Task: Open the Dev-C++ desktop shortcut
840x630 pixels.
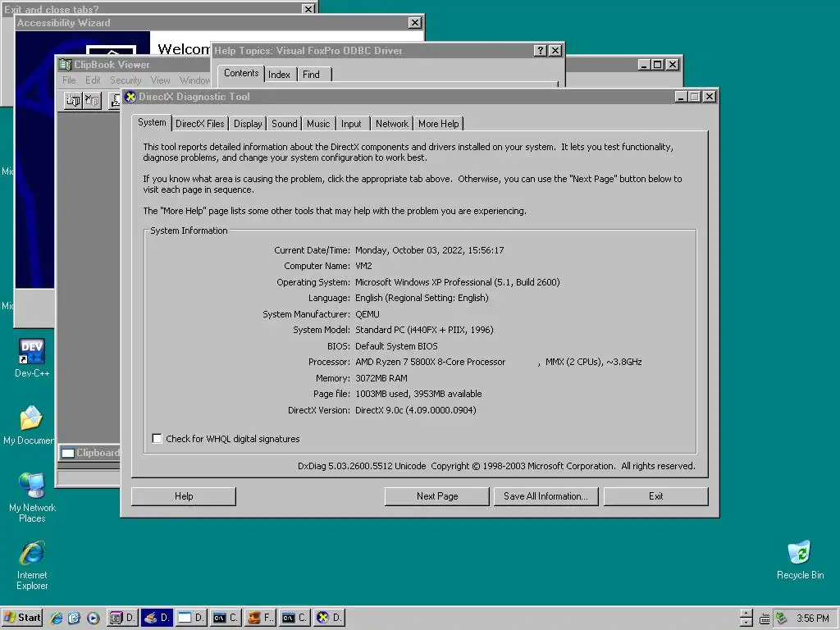Action: [x=32, y=358]
